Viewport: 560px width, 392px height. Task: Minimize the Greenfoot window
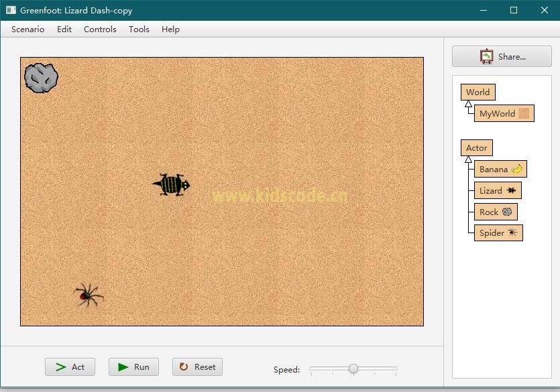pos(484,10)
